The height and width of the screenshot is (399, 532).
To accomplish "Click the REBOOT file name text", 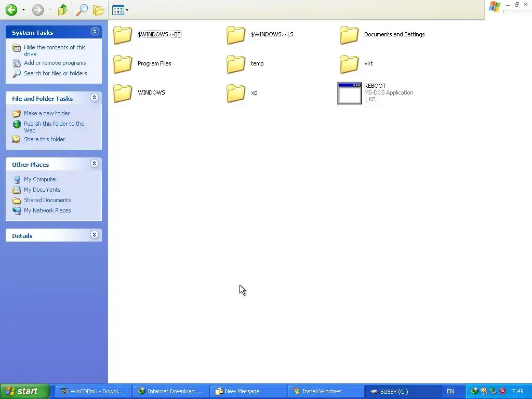I will (375, 86).
